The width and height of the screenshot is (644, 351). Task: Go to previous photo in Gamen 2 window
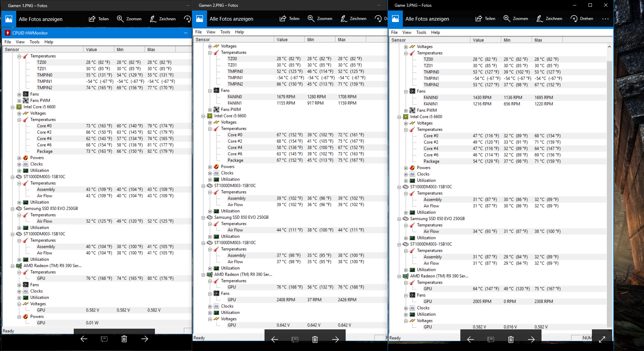(x=275, y=340)
